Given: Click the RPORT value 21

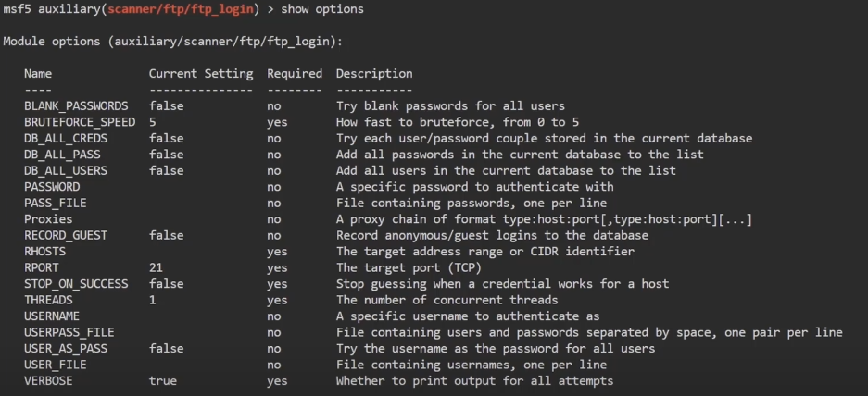Looking at the screenshot, I should 156,267.
